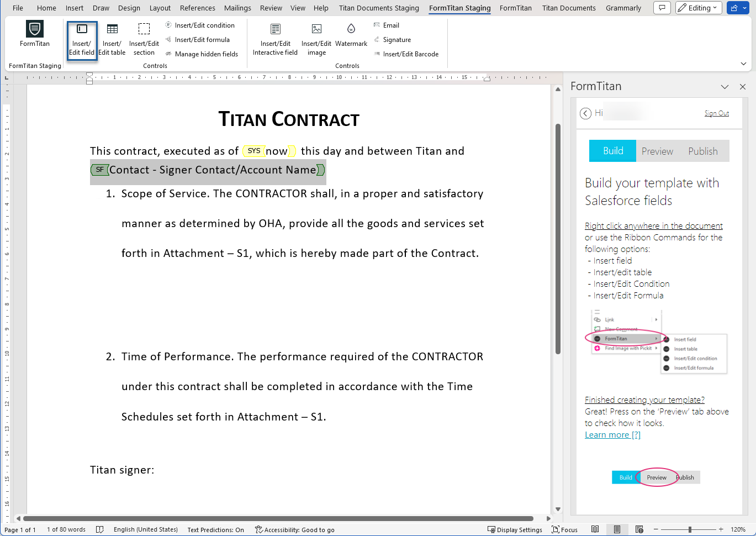756x536 pixels.
Task: Select the SF Contact Account Name field
Action: coord(208,170)
